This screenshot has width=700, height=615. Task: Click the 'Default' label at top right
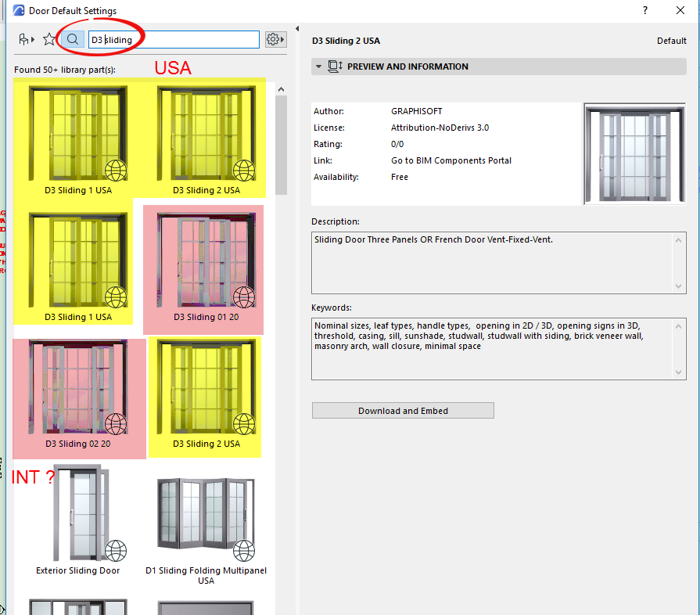(x=671, y=41)
